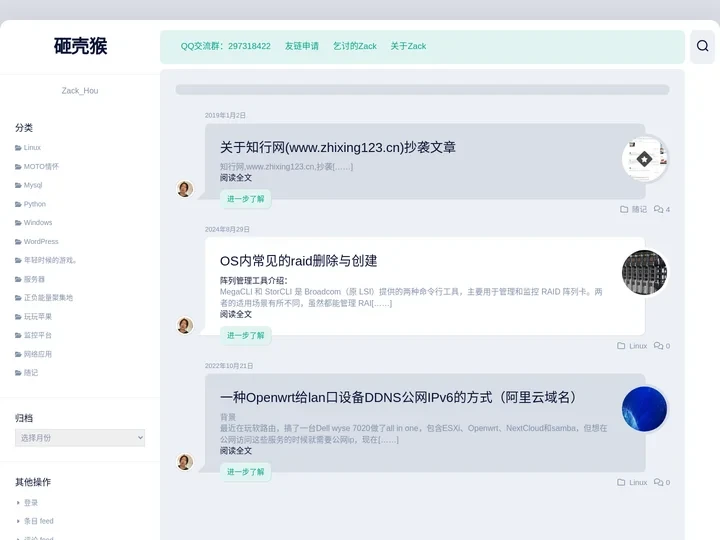Open the Python category
Image resolution: width=720 pixels, height=540 pixels.
point(35,204)
